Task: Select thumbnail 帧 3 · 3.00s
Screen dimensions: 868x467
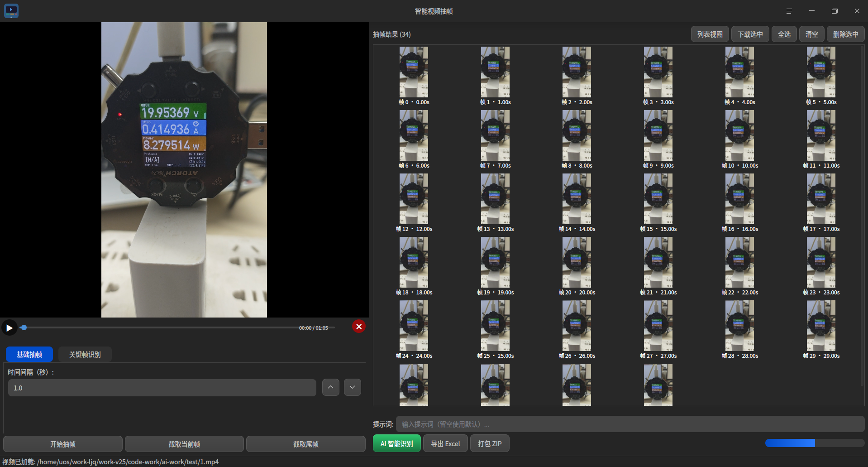Action: (658, 76)
